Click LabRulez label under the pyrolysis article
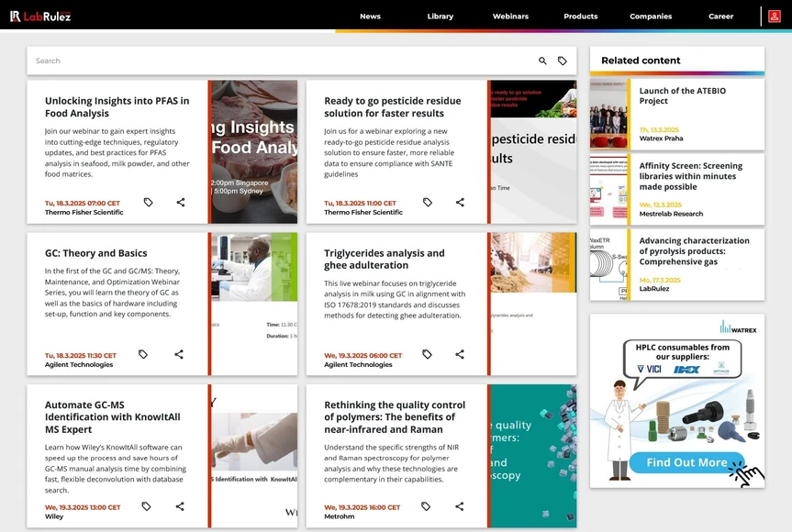Viewport: 792px width, 532px height. [x=654, y=289]
